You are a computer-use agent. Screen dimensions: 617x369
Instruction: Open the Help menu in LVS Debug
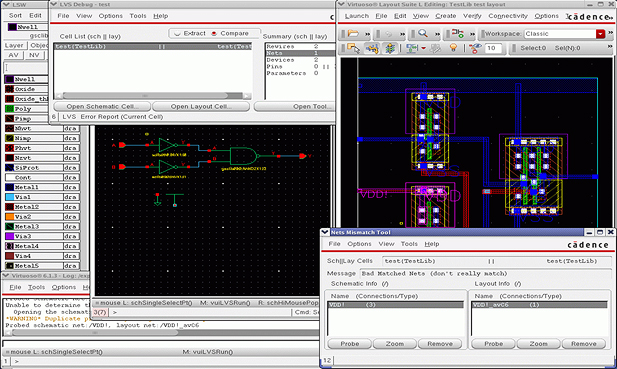(x=161, y=16)
